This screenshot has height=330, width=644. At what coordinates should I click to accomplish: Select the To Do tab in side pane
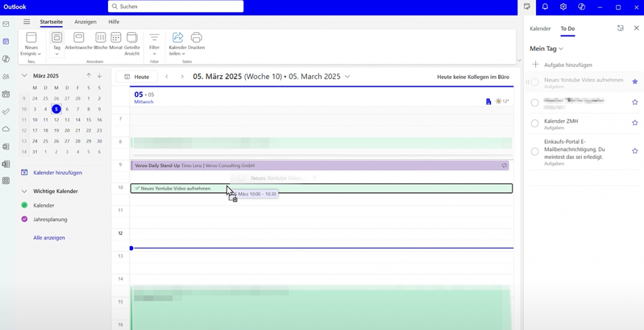pos(568,29)
